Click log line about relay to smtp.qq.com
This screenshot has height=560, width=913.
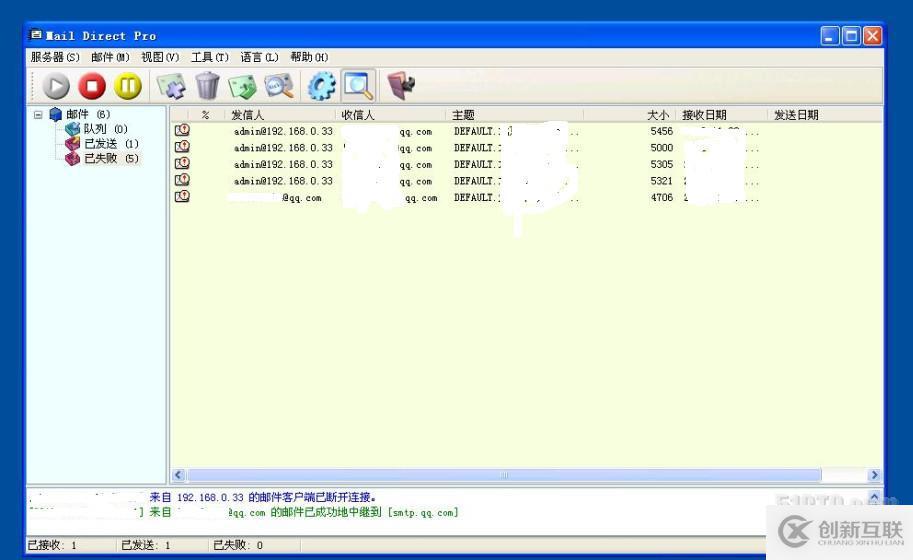coord(304,513)
